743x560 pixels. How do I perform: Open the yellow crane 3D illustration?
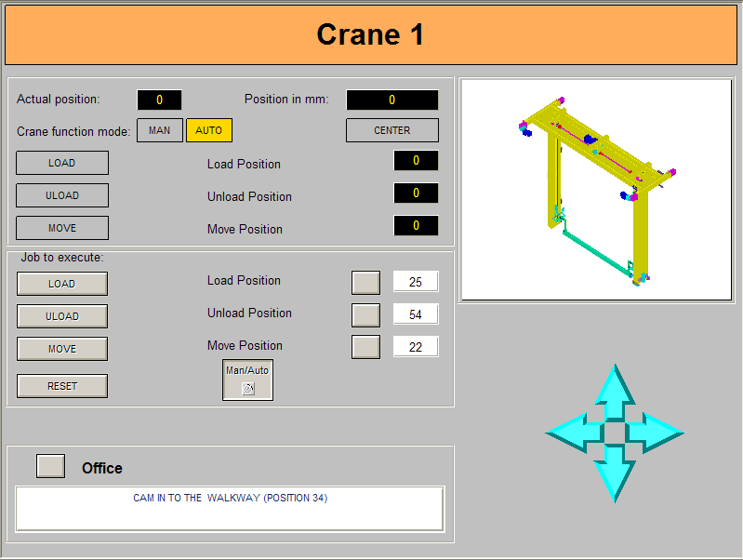pyautogui.click(x=597, y=190)
